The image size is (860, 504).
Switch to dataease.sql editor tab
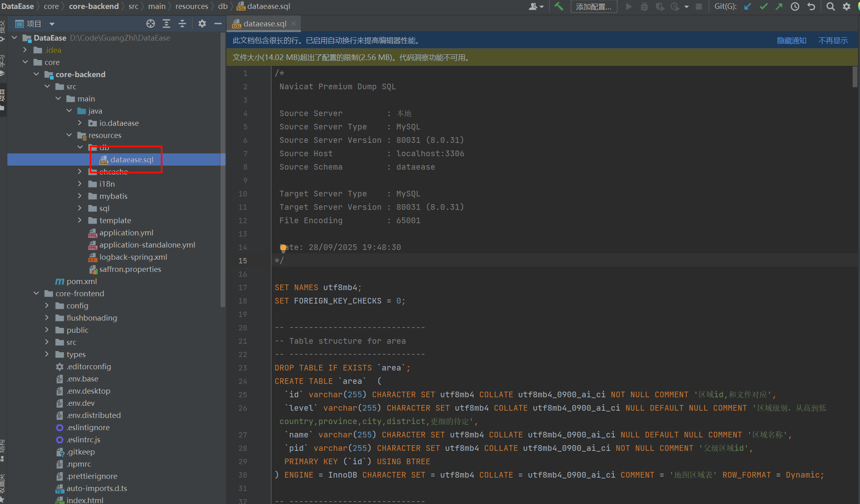point(264,24)
